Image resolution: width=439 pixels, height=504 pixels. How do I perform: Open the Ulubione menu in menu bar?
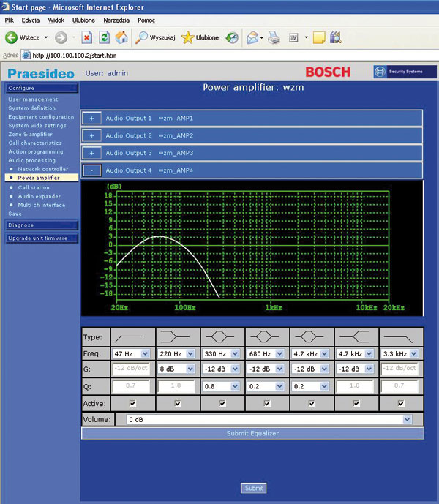[x=83, y=20]
